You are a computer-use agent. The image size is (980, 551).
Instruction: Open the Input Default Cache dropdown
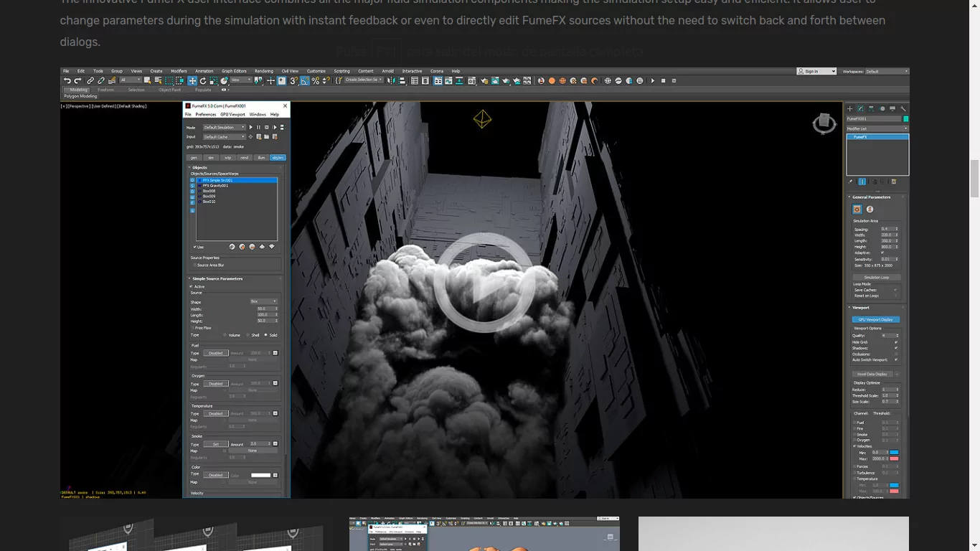point(224,137)
